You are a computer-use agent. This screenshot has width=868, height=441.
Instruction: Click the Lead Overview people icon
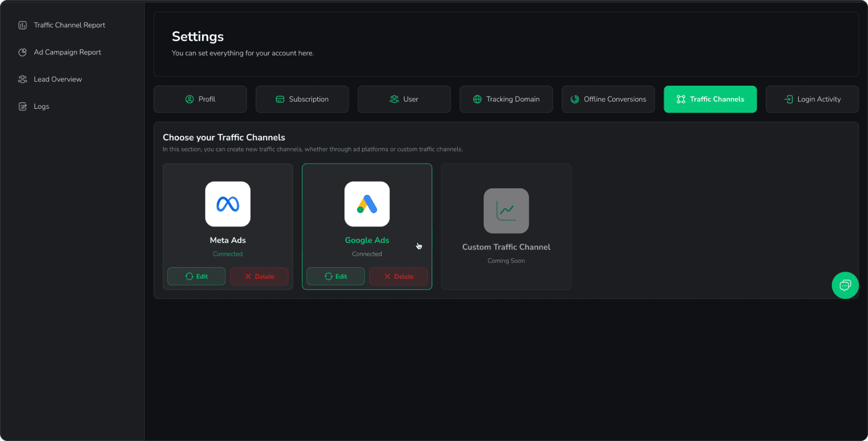click(23, 79)
